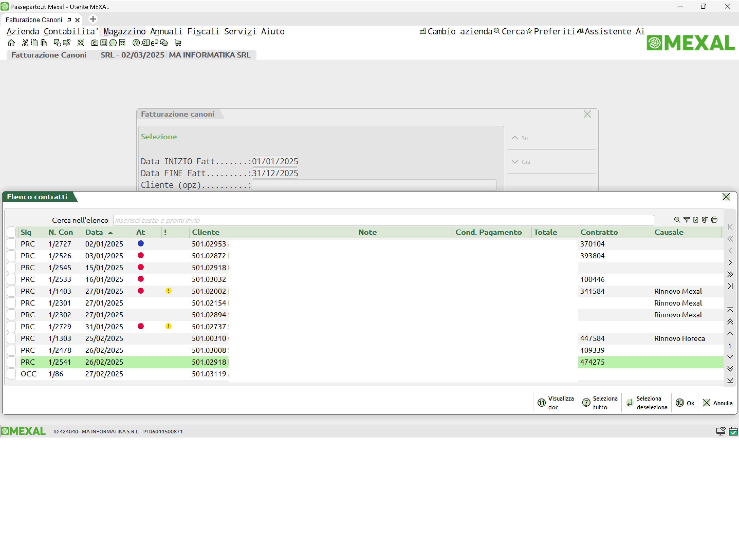Click the shopping cart icon
739x560 pixels.
click(x=178, y=43)
